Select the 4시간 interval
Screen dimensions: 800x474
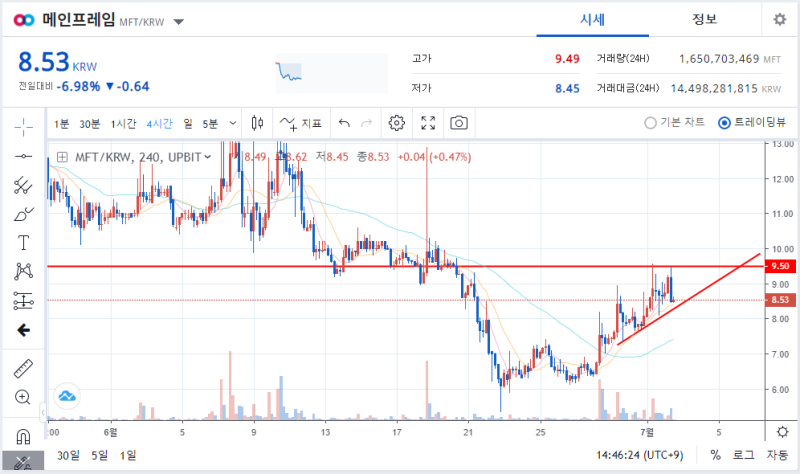[160, 123]
